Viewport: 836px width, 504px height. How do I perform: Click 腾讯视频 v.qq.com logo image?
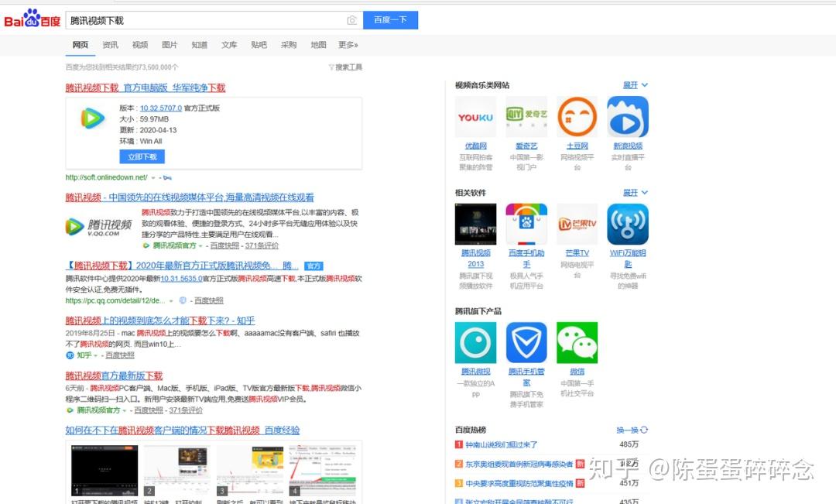98,226
